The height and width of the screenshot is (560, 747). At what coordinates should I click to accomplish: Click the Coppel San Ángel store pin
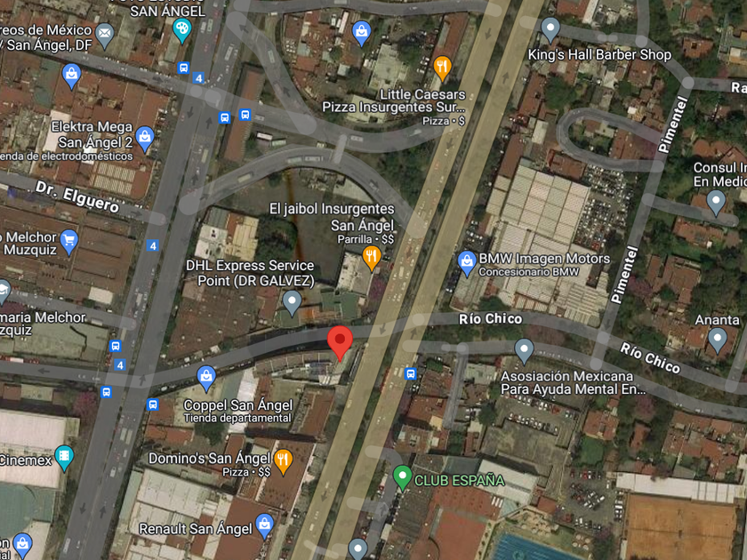tap(205, 379)
